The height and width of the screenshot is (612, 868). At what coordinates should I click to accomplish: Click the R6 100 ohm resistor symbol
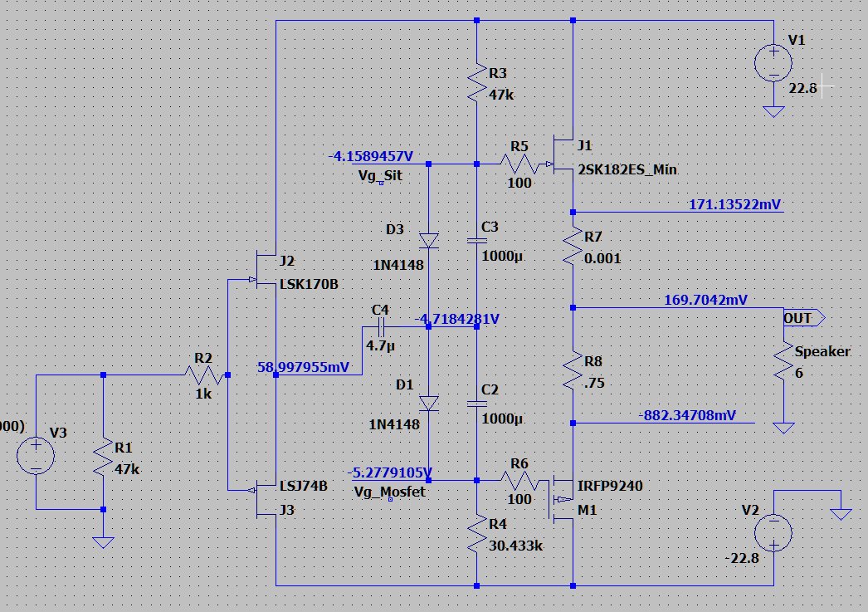[519, 480]
